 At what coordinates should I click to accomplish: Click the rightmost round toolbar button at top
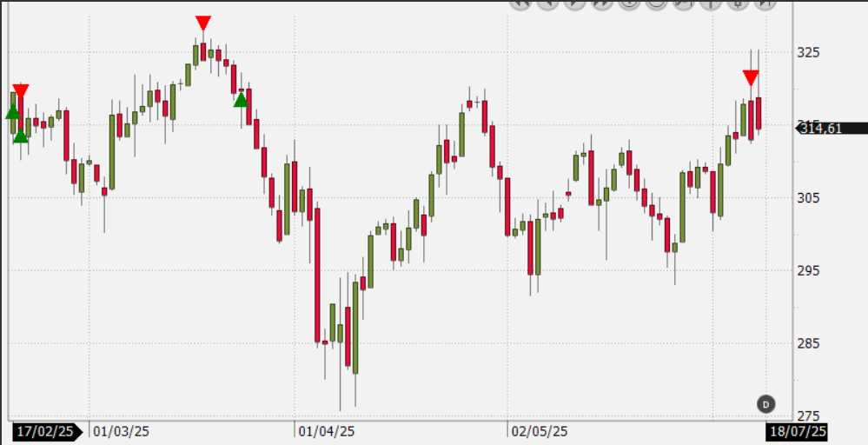tap(765, 3)
